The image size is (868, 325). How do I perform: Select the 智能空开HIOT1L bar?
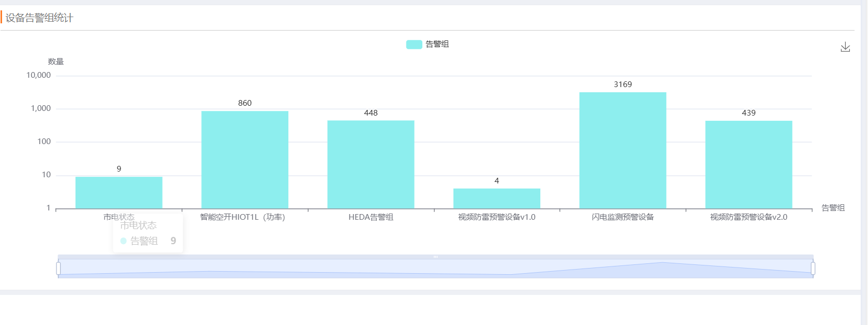245,160
